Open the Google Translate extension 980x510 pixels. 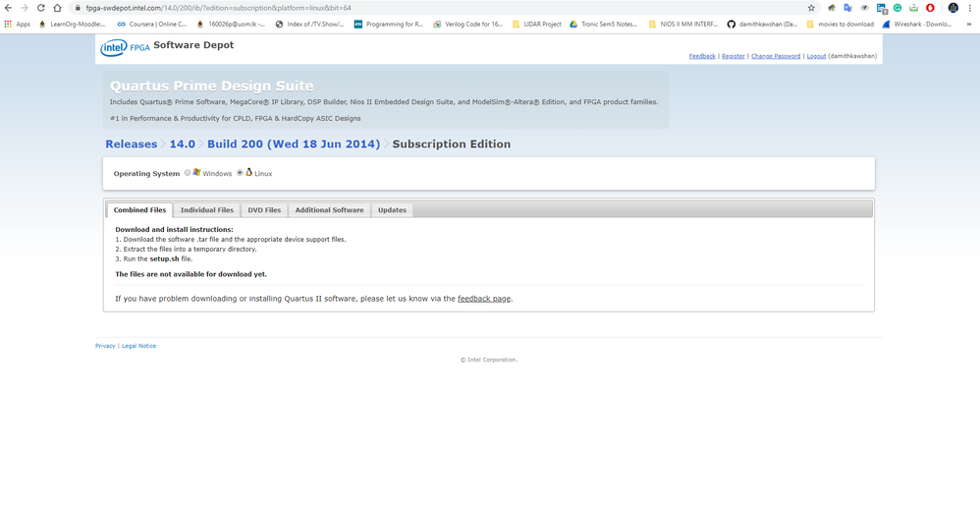[x=847, y=8]
